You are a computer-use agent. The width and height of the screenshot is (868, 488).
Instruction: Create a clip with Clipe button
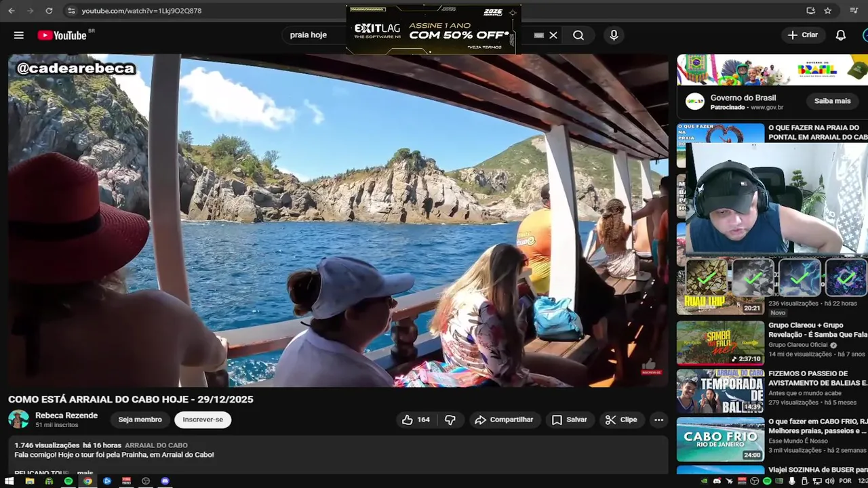[621, 420]
